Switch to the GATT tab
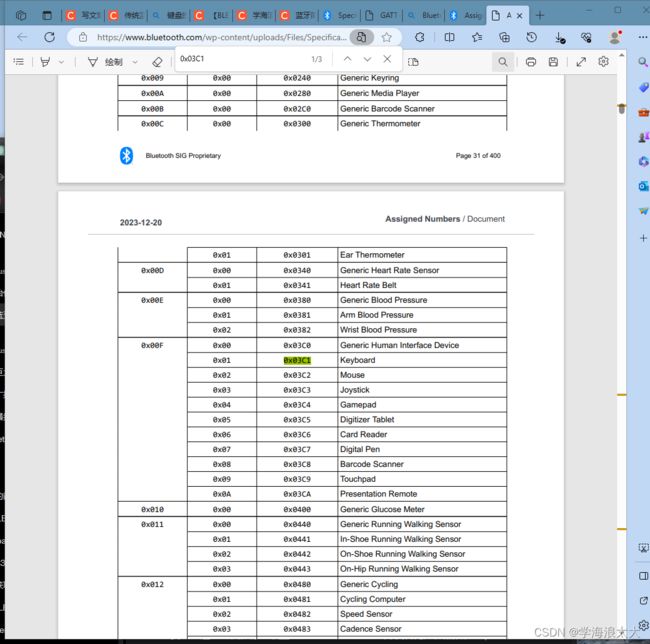Screen dimensions: 650x644 click(x=381, y=16)
